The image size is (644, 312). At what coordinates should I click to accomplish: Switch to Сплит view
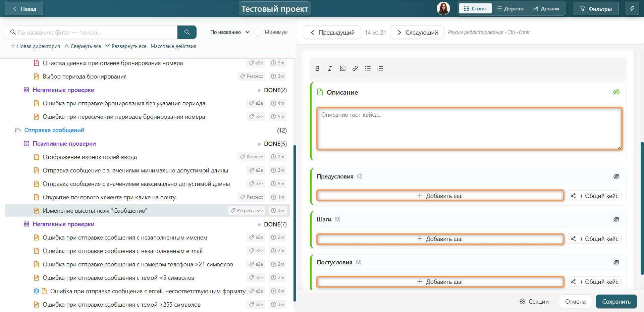pos(475,9)
